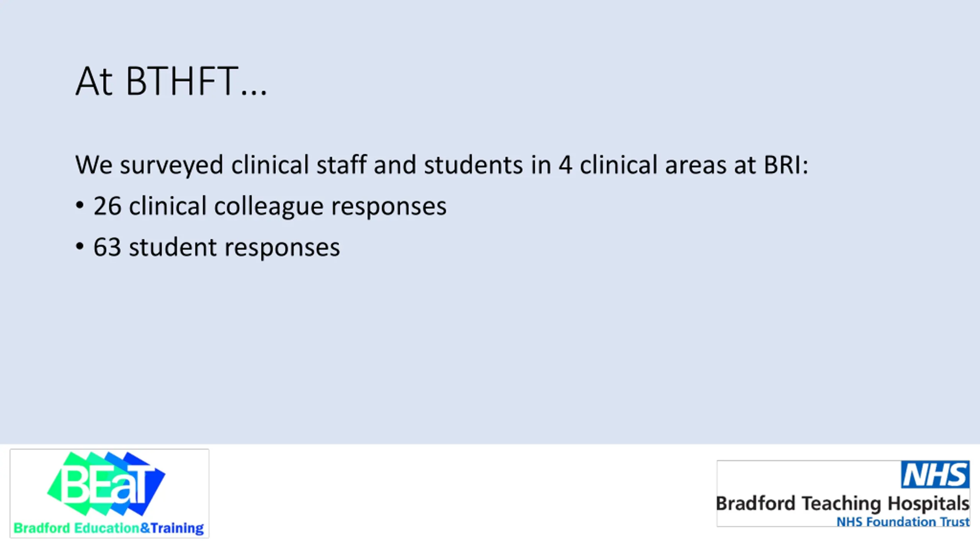Select the second bullet point marker
The image size is (980, 551).
tap(80, 246)
